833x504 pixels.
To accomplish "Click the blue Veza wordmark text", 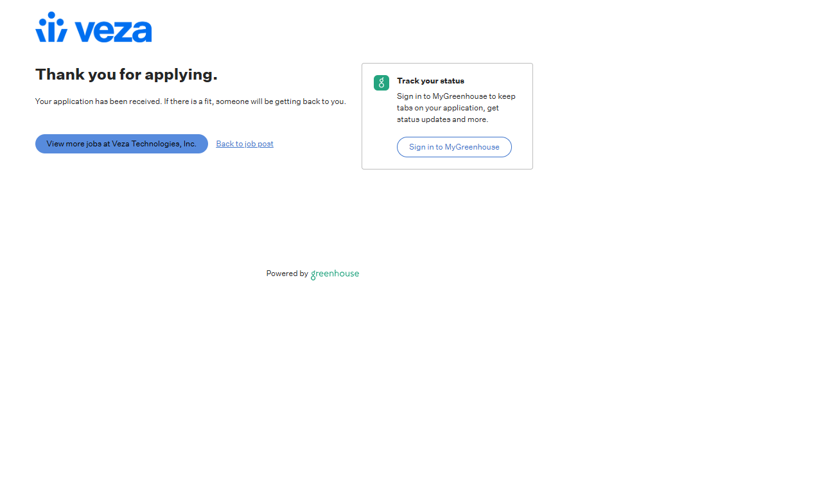I will [113, 31].
